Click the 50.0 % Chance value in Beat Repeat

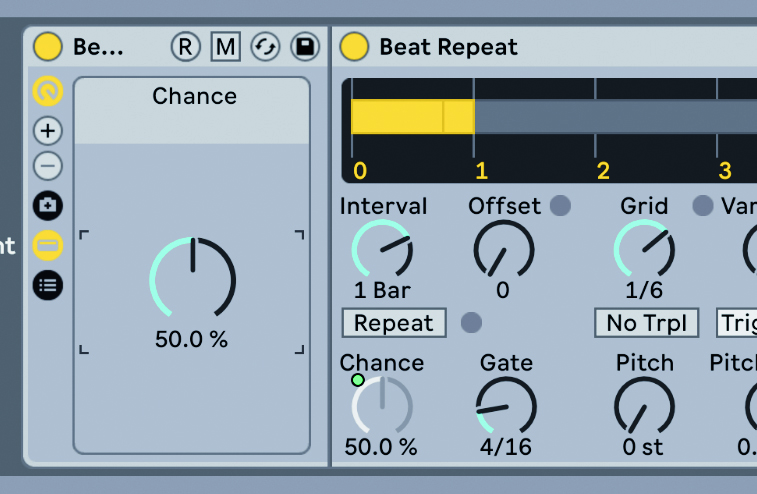380,447
